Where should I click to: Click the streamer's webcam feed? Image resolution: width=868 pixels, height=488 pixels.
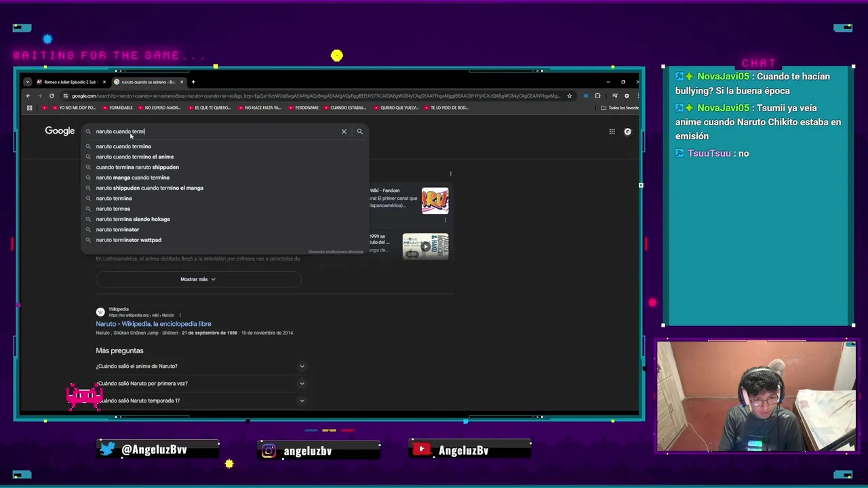[x=756, y=396]
